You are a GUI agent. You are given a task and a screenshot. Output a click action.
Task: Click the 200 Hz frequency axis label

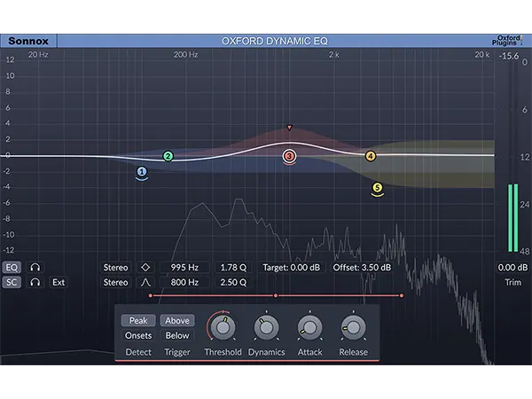(185, 55)
